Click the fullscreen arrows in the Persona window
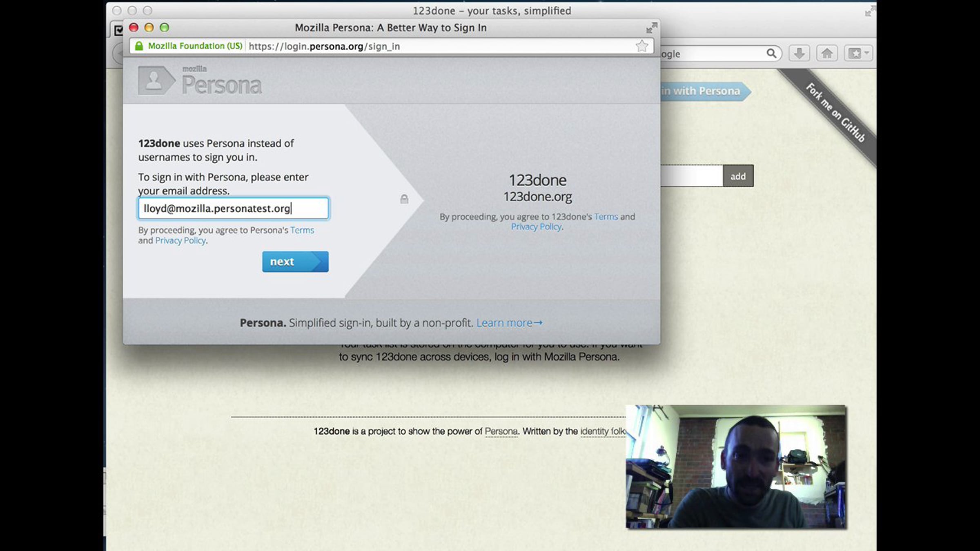The width and height of the screenshot is (980, 551). 652,28
